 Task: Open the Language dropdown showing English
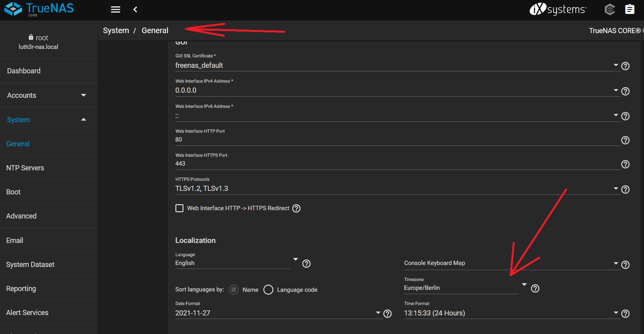[x=237, y=263]
